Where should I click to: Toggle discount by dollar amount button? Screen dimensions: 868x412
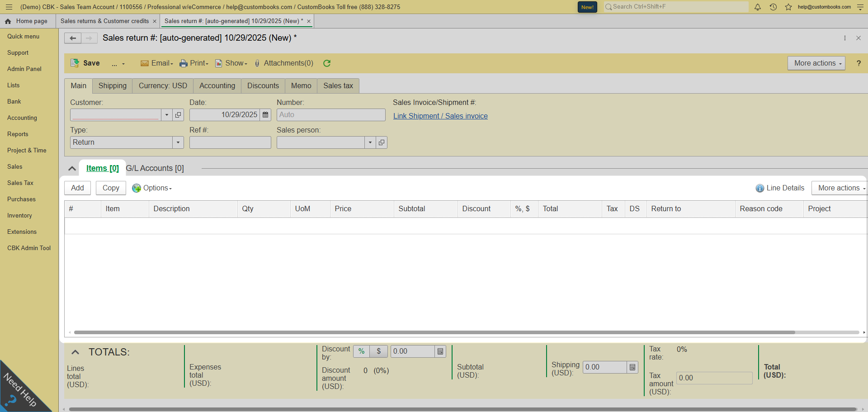coord(379,351)
